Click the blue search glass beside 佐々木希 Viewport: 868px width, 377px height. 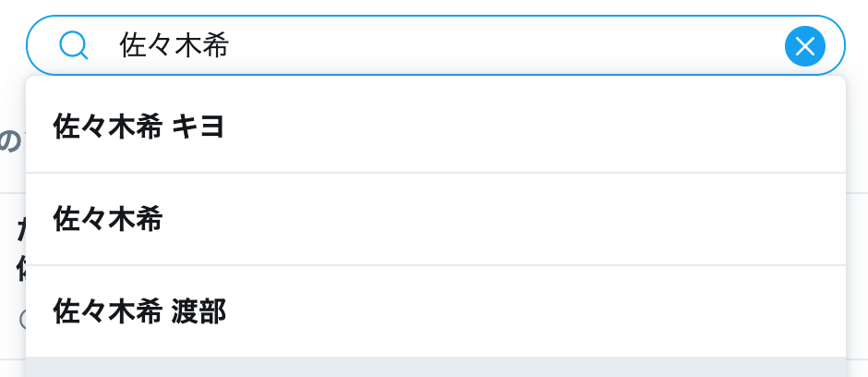tap(73, 44)
